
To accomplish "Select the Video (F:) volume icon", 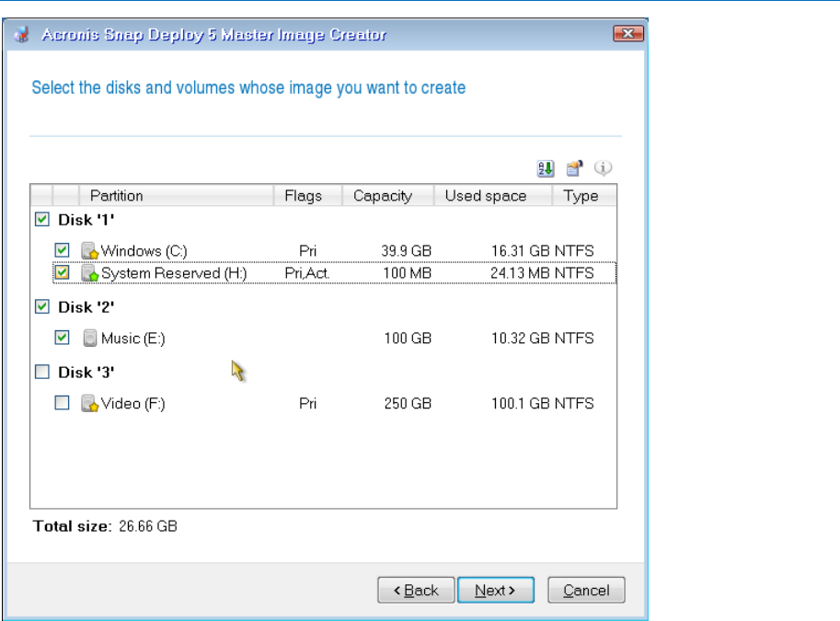I will click(x=89, y=404).
